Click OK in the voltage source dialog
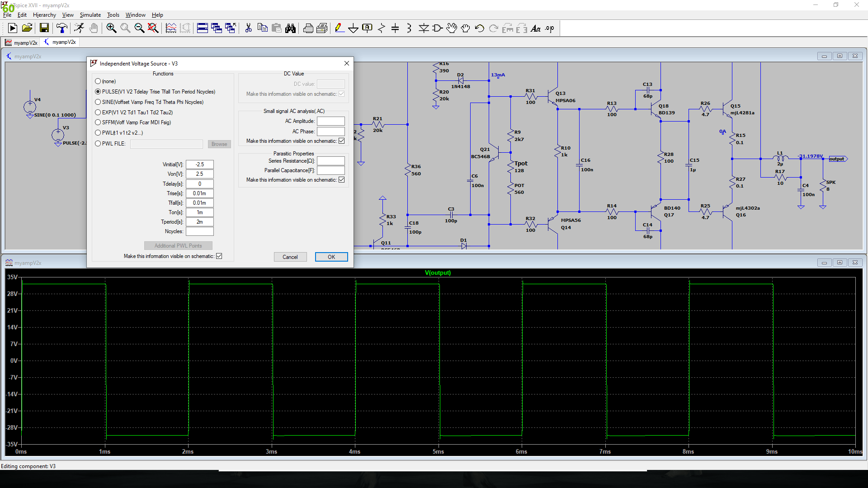This screenshot has width=868, height=488. click(331, 257)
